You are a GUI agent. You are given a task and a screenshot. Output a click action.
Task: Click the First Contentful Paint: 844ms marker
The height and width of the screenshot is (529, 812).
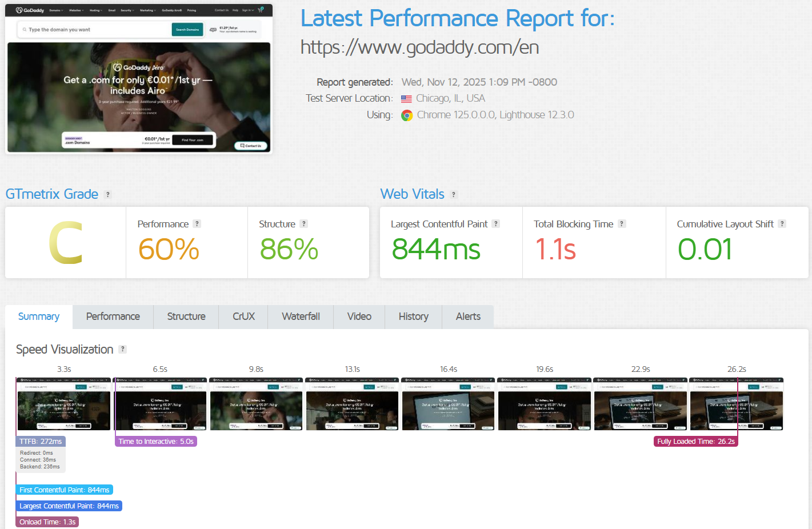coord(65,490)
